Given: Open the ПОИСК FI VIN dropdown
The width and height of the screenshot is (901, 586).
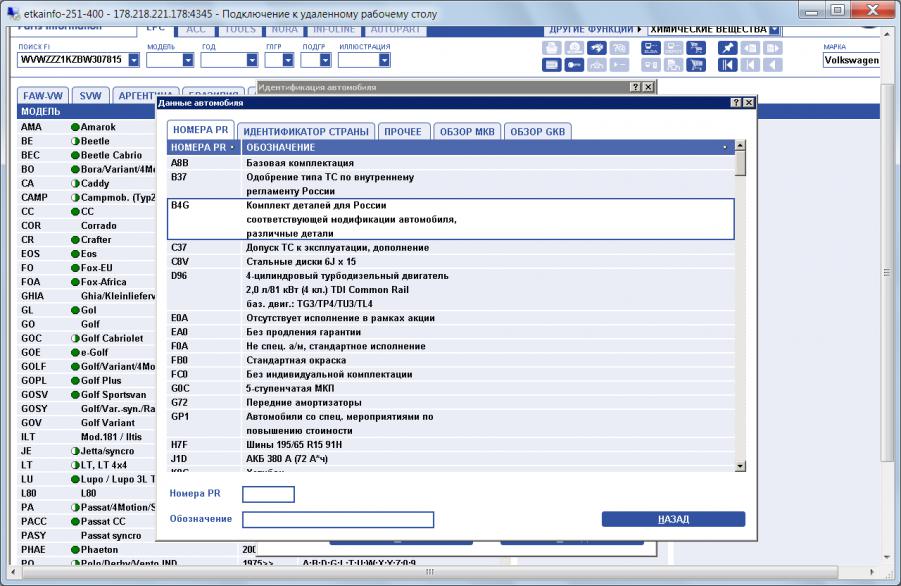Looking at the screenshot, I should coord(134,60).
